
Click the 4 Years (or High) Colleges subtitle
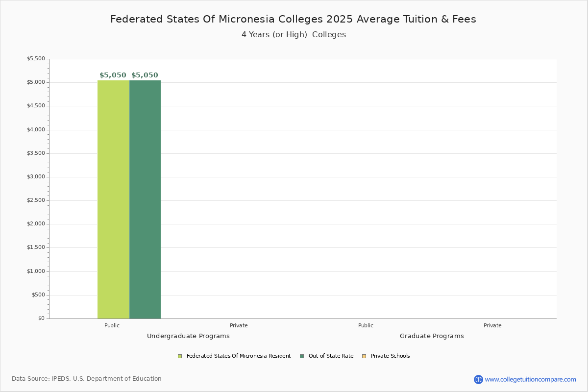coord(294,35)
